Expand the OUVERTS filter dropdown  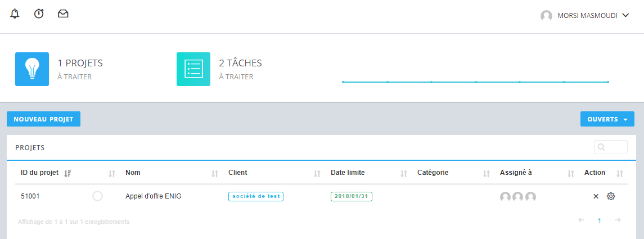607,119
